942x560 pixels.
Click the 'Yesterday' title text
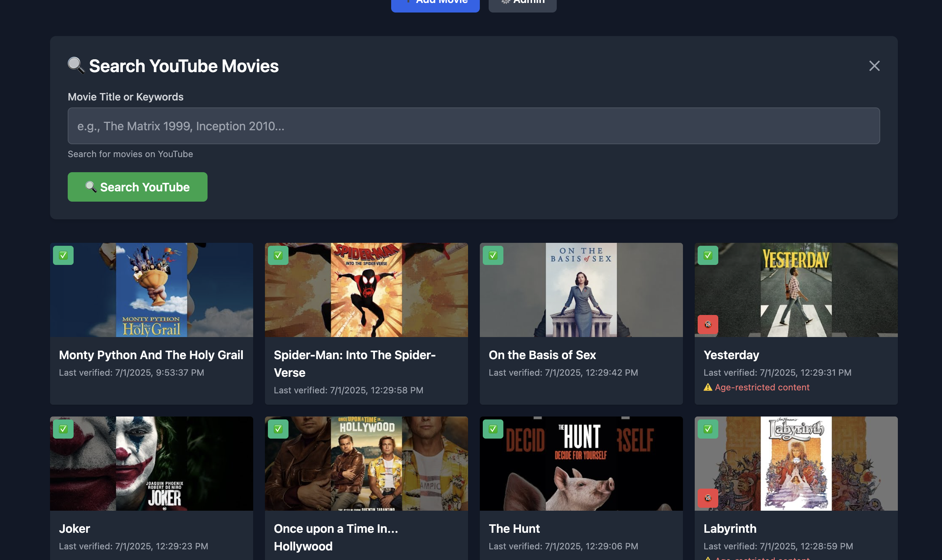731,355
